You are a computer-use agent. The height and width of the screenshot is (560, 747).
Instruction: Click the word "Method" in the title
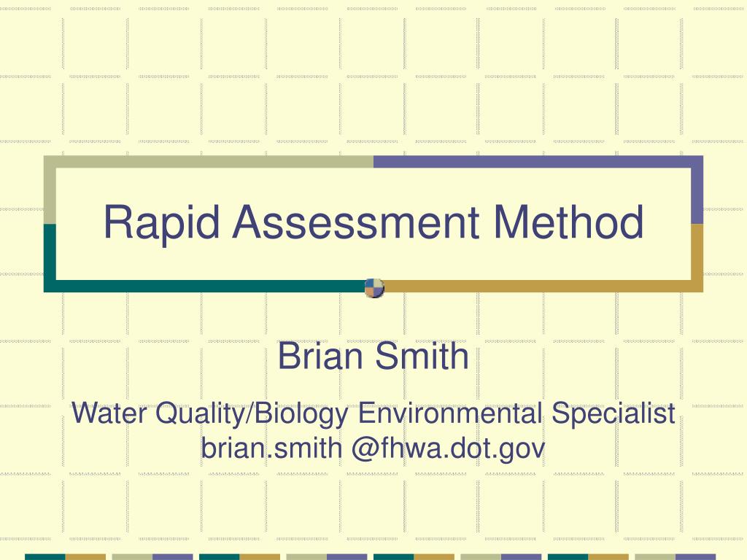[568, 222]
